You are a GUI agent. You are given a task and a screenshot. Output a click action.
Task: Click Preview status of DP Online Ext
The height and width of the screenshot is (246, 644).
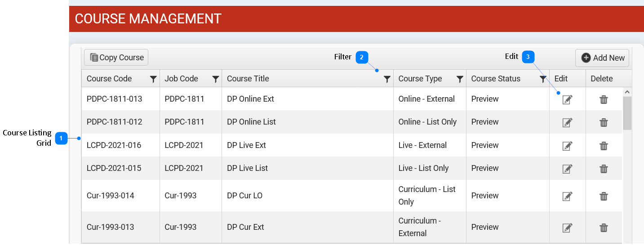point(485,99)
